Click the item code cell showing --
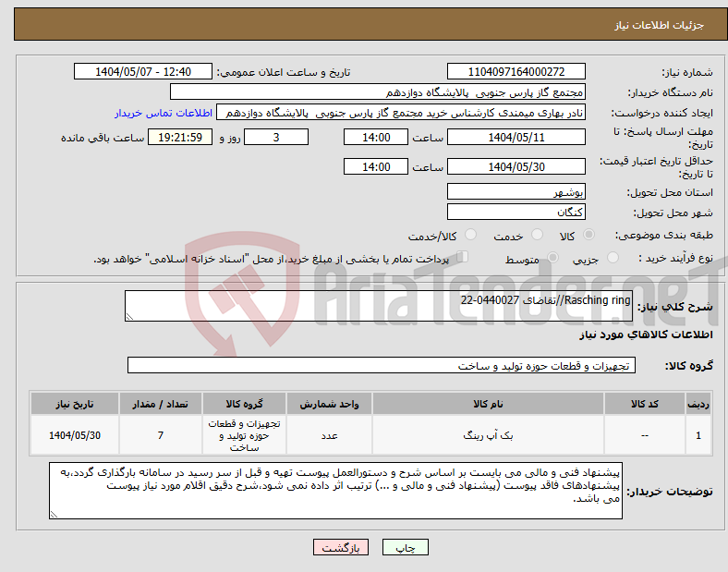Viewport: 728px width, 572px height. point(645,435)
